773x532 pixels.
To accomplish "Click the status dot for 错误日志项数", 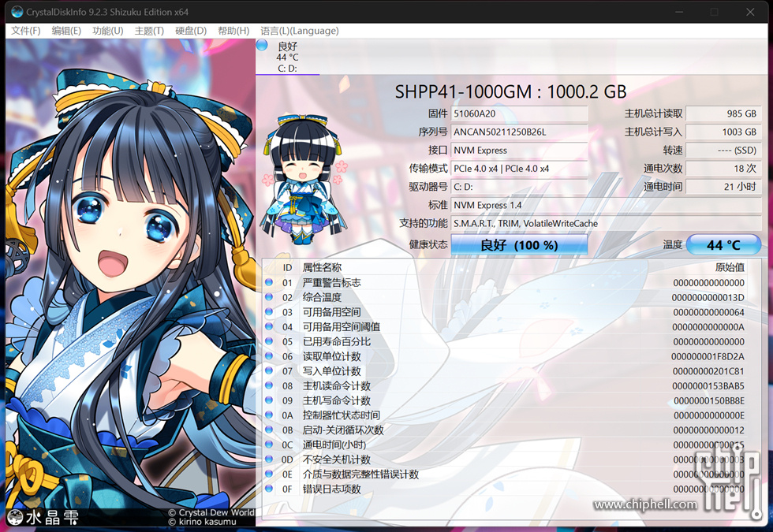I will [x=269, y=489].
